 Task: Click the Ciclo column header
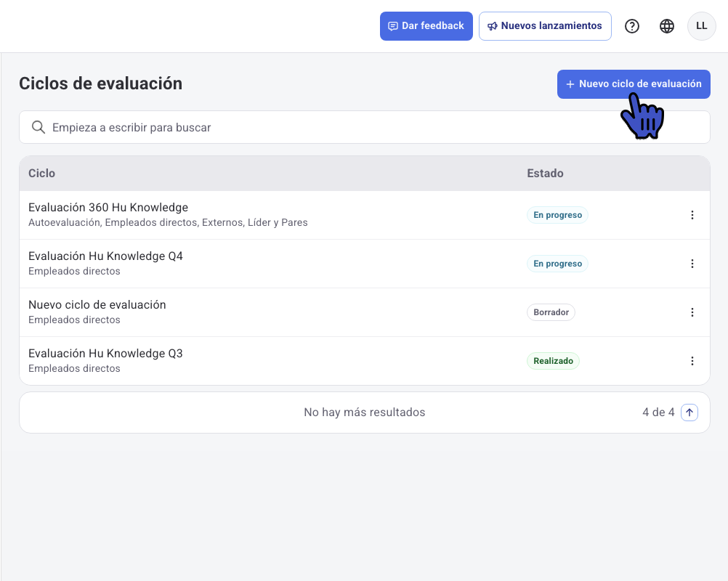tap(42, 173)
